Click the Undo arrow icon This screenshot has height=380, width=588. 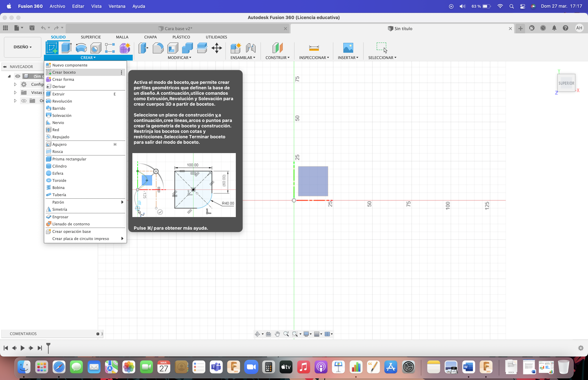[x=43, y=28]
